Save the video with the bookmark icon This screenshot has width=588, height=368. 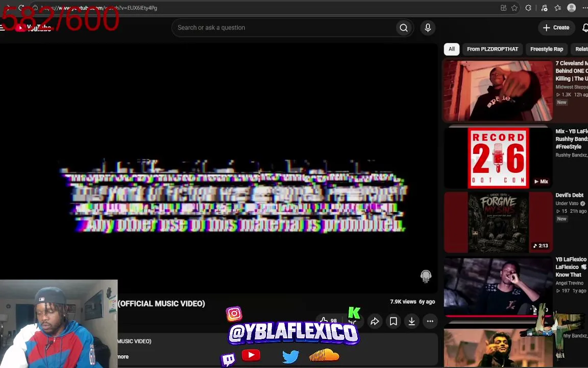(x=393, y=321)
